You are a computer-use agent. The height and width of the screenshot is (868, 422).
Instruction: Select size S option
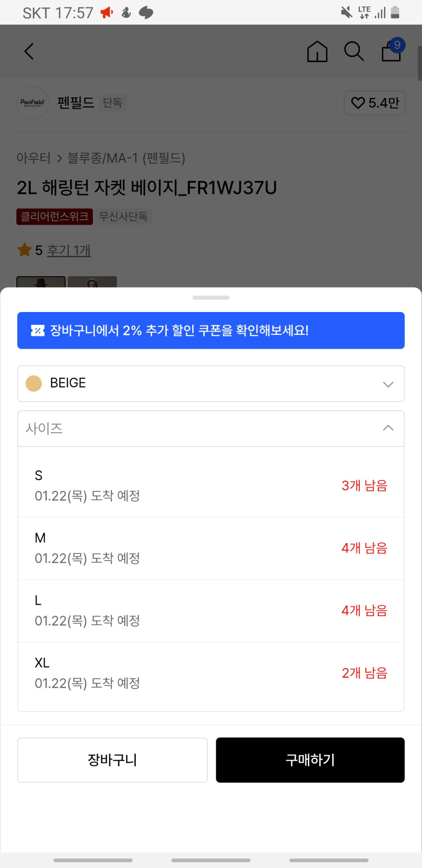(x=211, y=485)
